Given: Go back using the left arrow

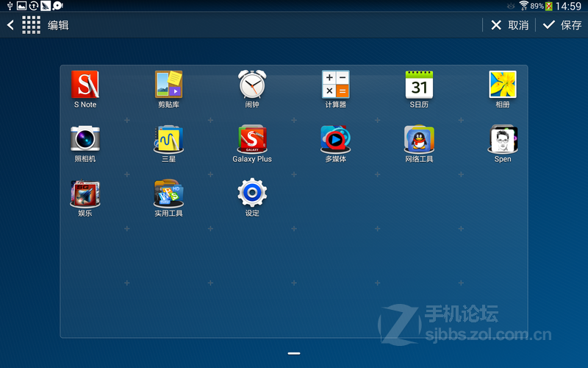Looking at the screenshot, I should pyautogui.click(x=10, y=25).
